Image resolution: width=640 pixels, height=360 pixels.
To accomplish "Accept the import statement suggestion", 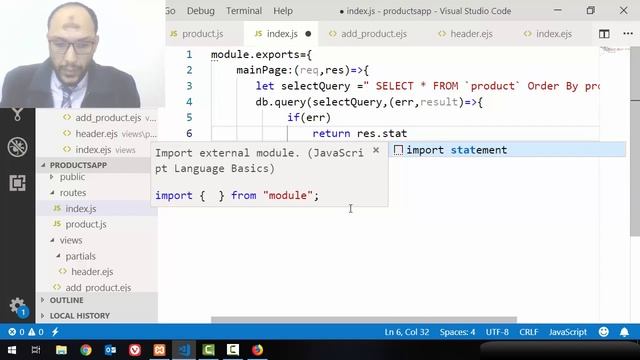I will click(x=507, y=150).
